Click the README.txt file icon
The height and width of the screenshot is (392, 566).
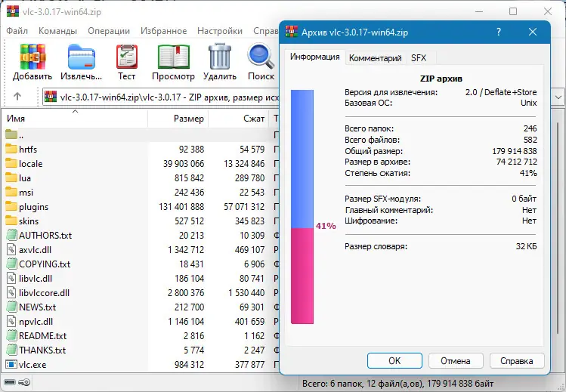point(11,336)
